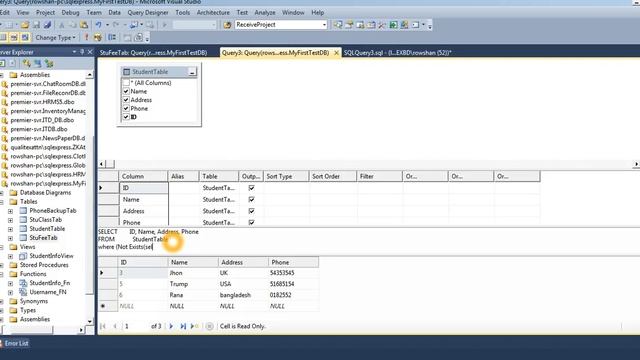Viewport: 640px width, 360px height.
Task: Uncheck Name in StudentTable box
Action: (126, 91)
